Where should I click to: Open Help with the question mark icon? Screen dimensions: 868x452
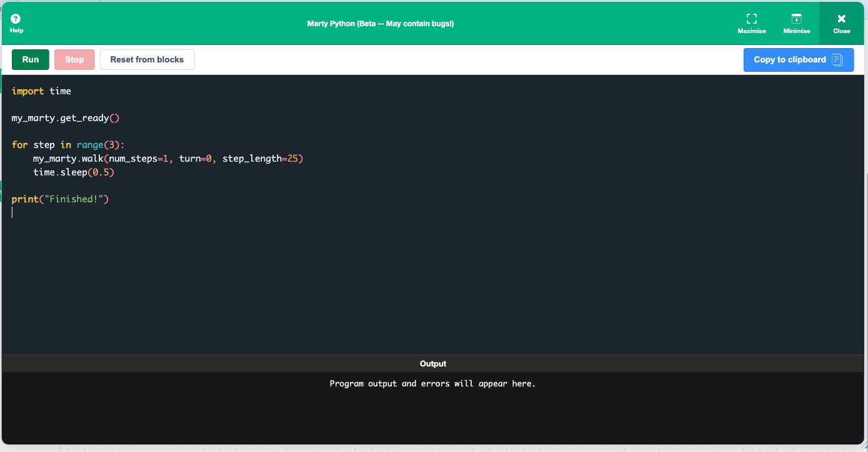pos(16,24)
